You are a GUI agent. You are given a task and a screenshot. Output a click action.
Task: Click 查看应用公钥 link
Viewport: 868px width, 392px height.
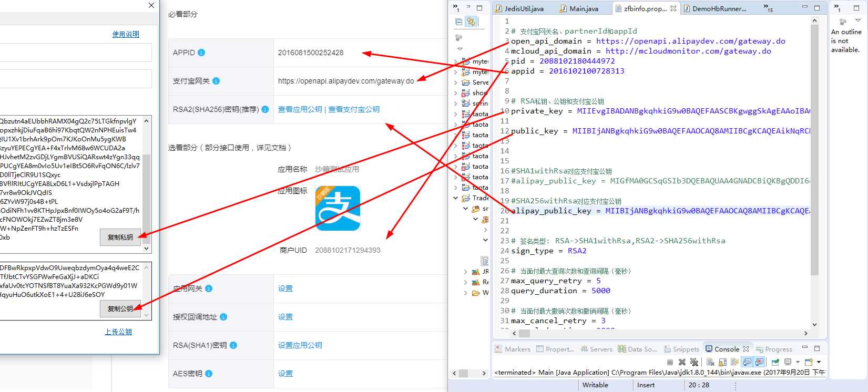click(x=300, y=109)
